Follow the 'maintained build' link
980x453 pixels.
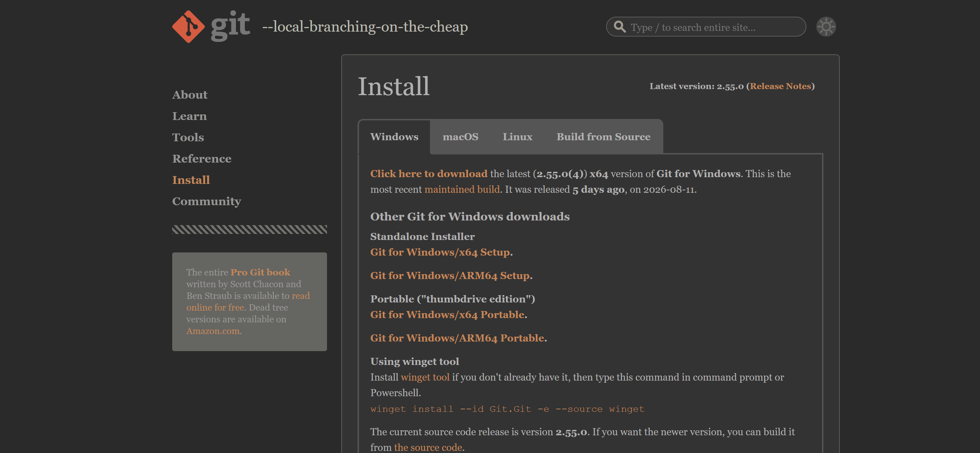[x=462, y=190]
